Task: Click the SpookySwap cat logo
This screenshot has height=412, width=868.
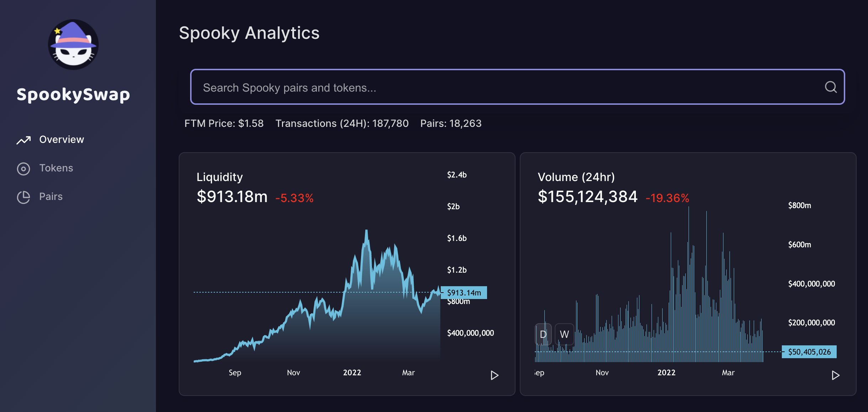Action: pos(73,45)
